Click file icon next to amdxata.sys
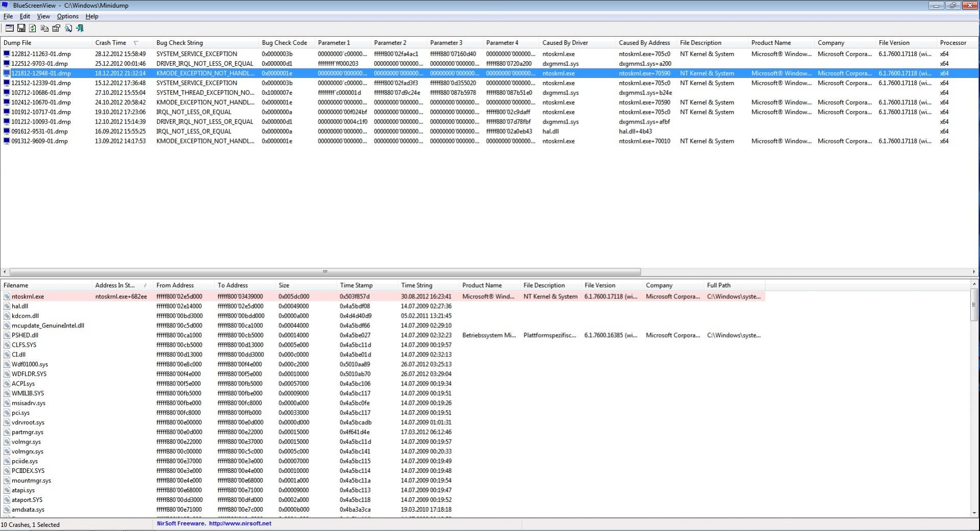Viewport: 980px width, 531px height. point(7,510)
